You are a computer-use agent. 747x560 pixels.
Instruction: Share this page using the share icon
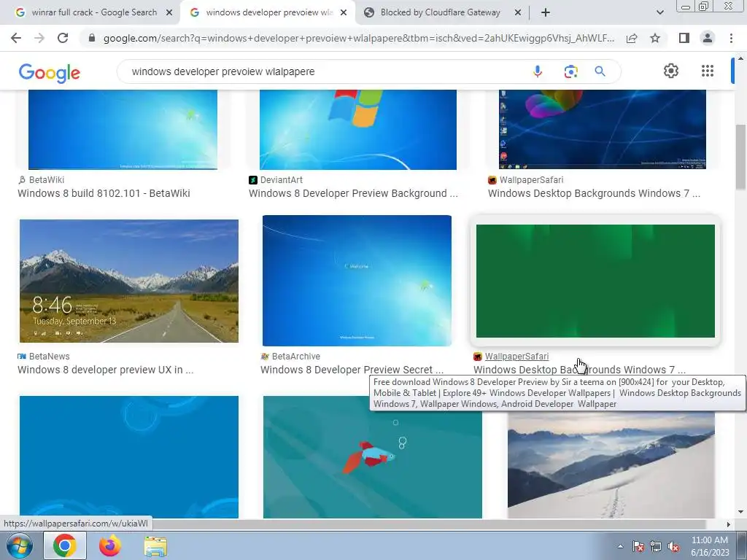tap(632, 38)
